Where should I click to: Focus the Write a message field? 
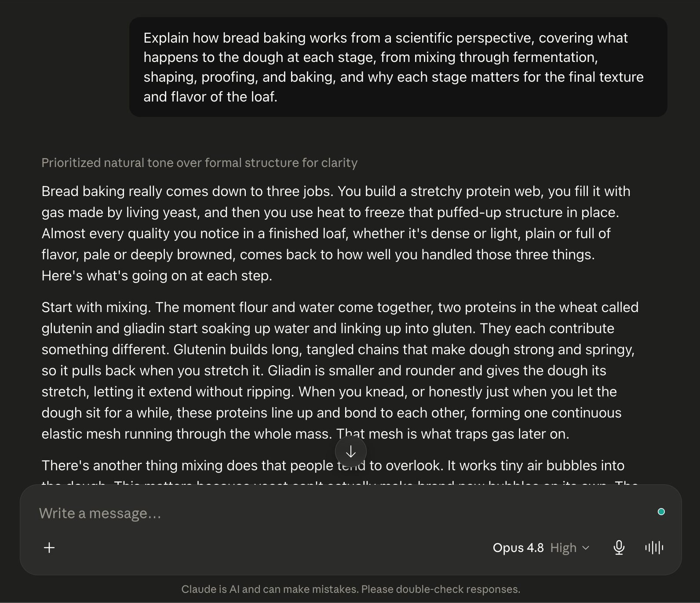point(343,513)
